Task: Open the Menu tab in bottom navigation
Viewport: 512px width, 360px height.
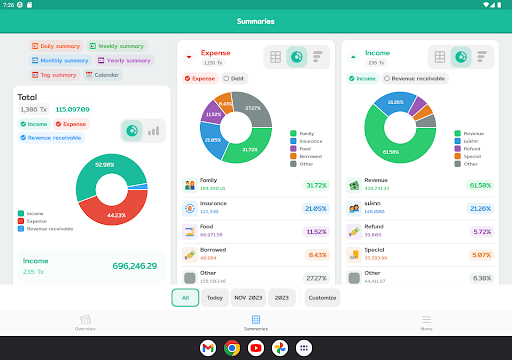Action: [x=426, y=322]
